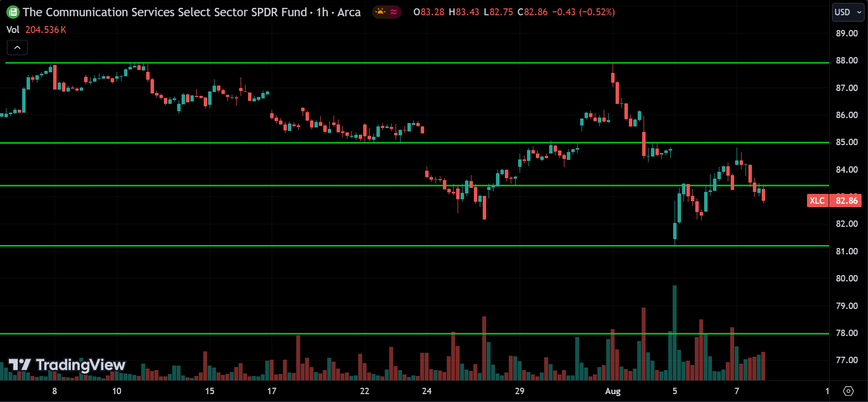
Task: Open the USD currency dropdown
Action: click(848, 12)
